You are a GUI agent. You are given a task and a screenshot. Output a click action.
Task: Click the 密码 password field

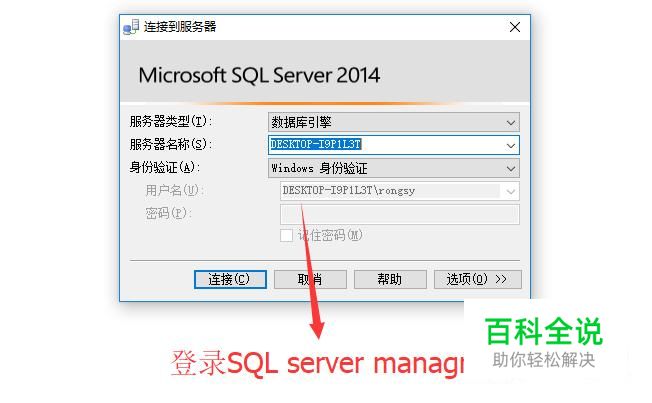coord(400,214)
